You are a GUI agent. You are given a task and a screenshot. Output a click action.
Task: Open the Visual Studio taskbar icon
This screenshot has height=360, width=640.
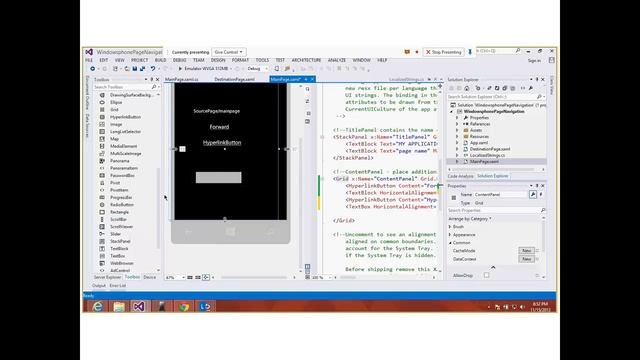coord(139,306)
